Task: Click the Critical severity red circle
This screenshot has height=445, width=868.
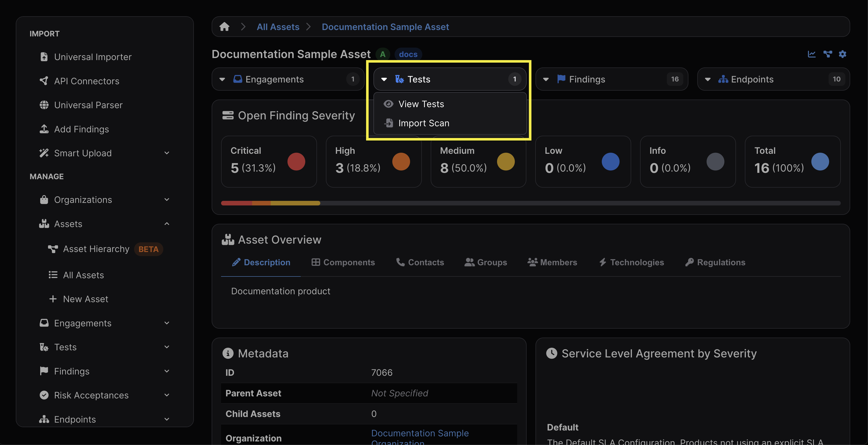Action: tap(296, 161)
